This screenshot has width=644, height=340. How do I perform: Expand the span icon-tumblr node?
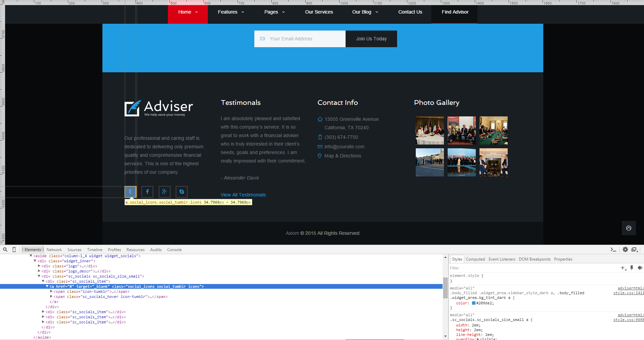51,291
